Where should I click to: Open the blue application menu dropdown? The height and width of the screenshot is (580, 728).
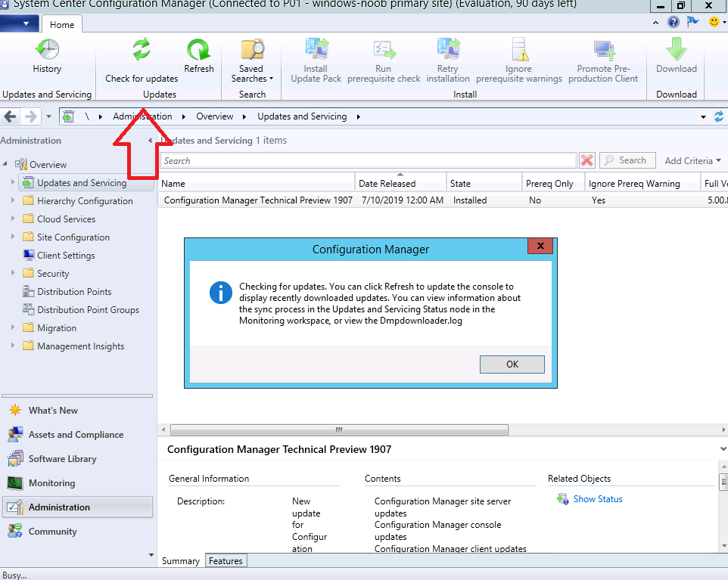click(18, 23)
